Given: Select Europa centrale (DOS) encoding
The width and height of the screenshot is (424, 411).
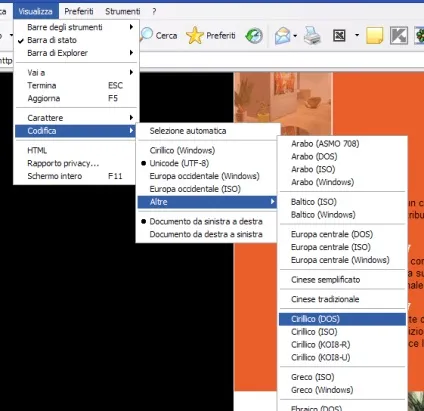Looking at the screenshot, I should (342, 234).
